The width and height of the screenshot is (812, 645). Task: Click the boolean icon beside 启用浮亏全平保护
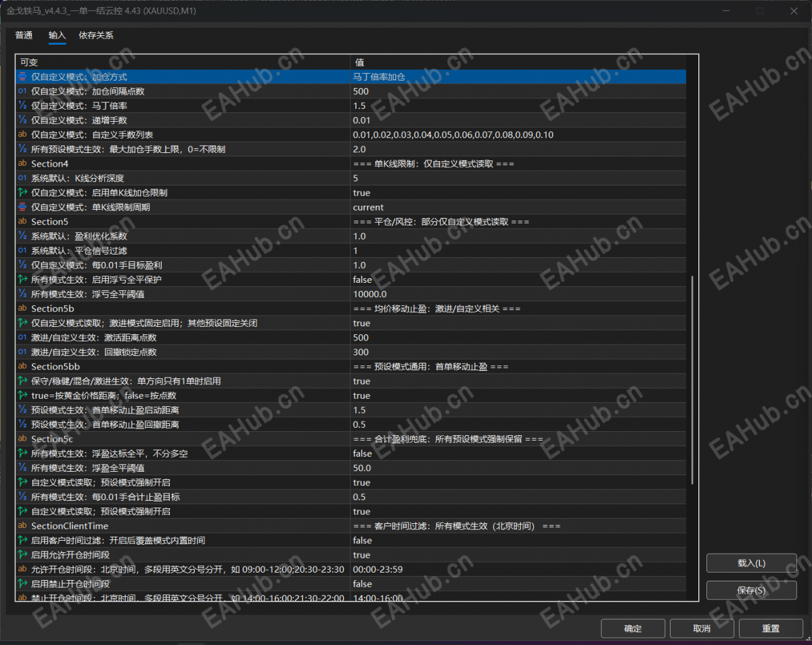(22, 280)
